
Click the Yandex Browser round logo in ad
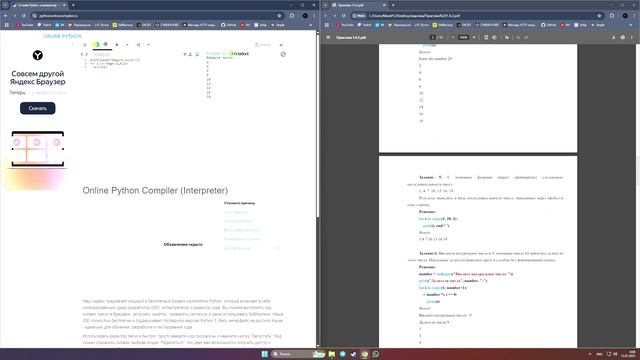(38, 55)
